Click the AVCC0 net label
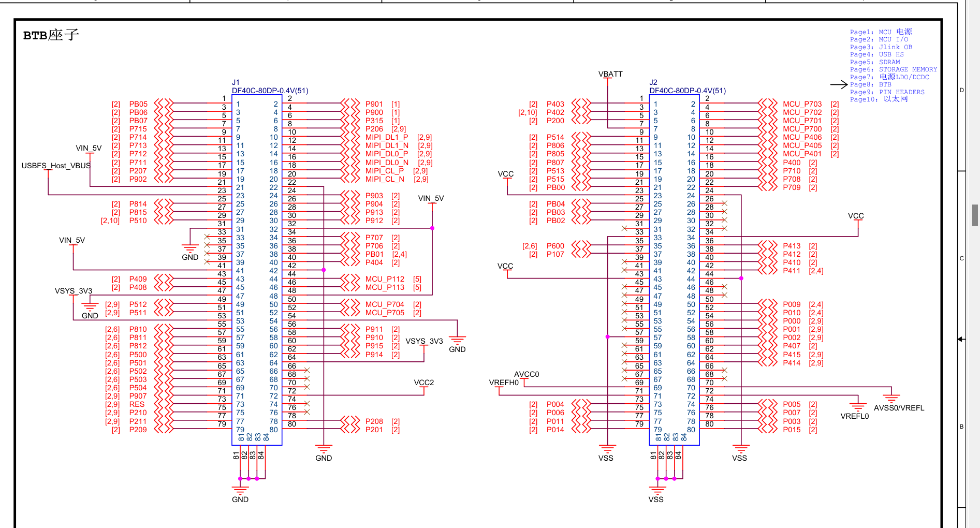Image resolution: width=980 pixels, height=528 pixels. tap(526, 374)
